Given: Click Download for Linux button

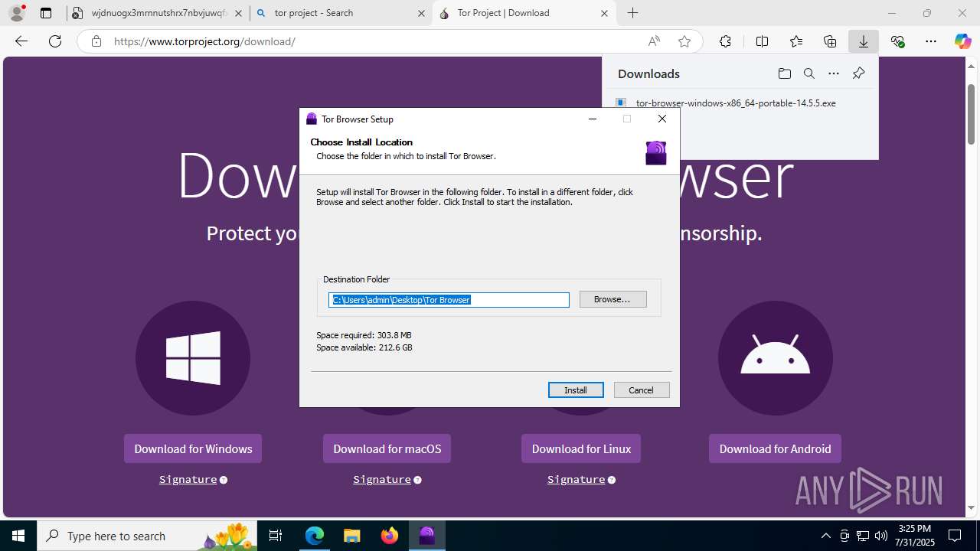Looking at the screenshot, I should coord(581,448).
